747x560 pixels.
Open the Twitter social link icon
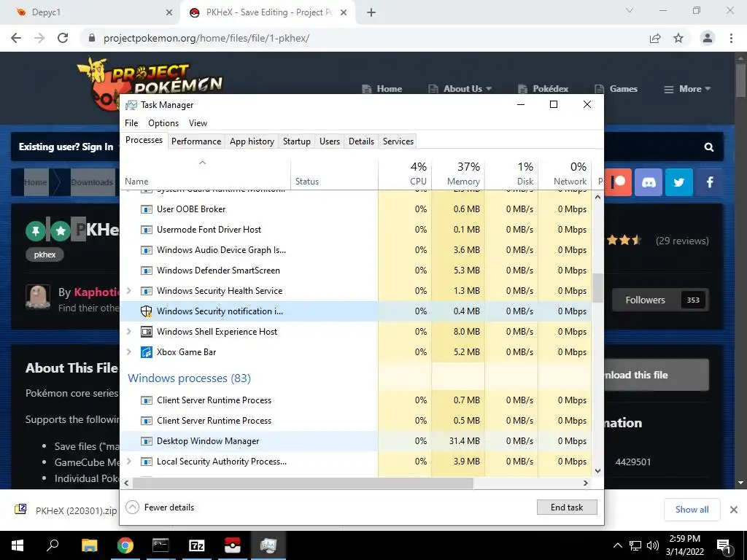679,182
